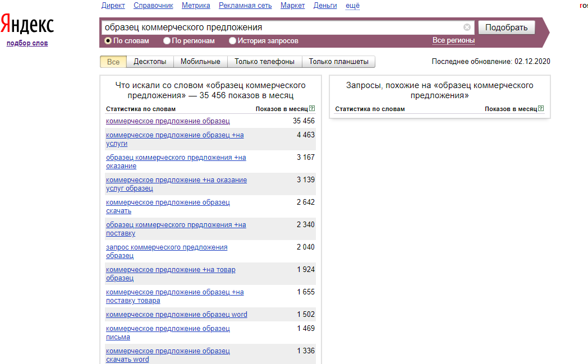The image size is (588, 364).
Task: Open query 'коммерческое предложение образец word'
Action: click(x=177, y=315)
